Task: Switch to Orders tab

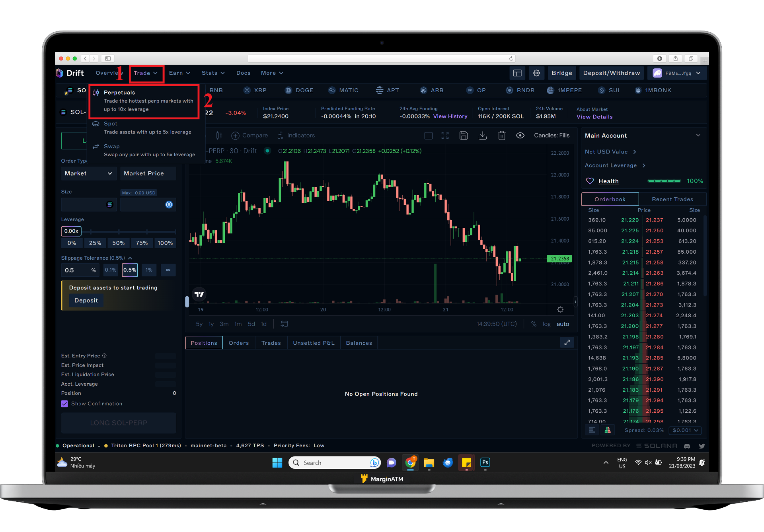Action: 239,343
